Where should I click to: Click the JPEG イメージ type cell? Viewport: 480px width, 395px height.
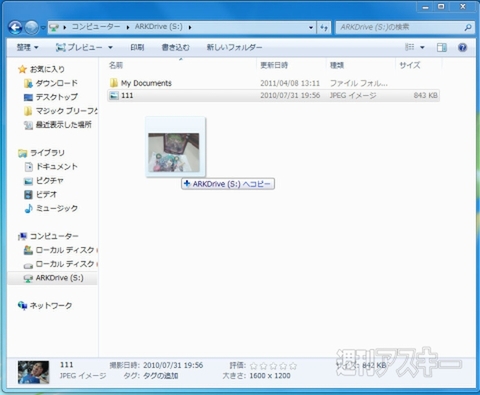[353, 96]
